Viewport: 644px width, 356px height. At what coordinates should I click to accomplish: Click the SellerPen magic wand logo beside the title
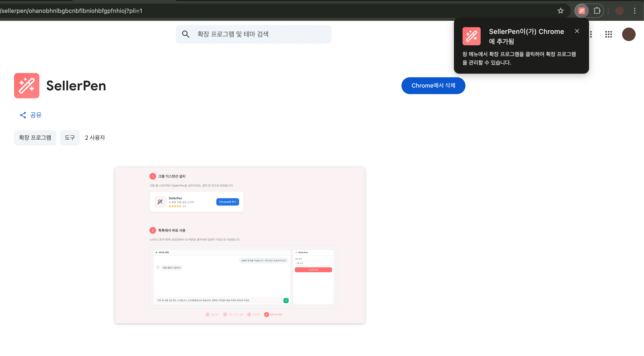27,85
